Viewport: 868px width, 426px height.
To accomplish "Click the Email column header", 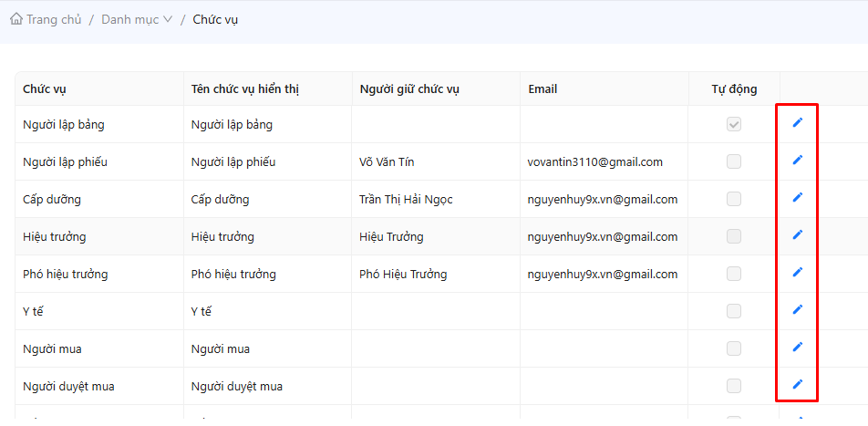I will click(542, 89).
